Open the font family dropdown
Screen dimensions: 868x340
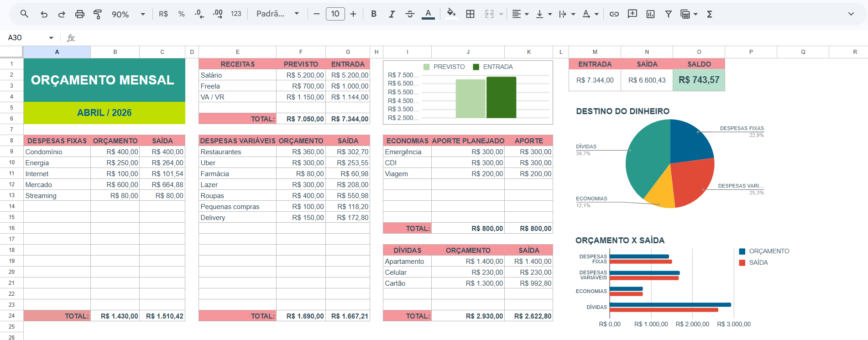click(277, 14)
